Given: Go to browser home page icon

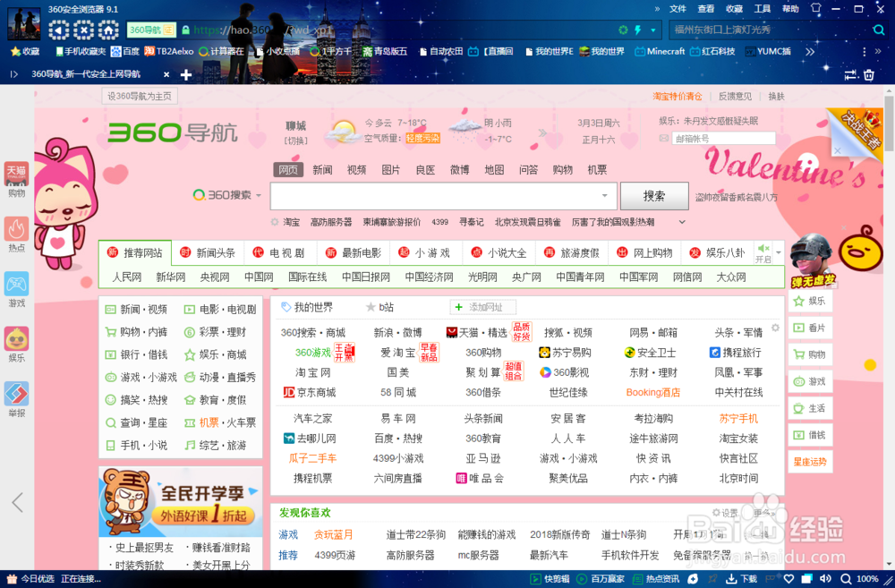Looking at the screenshot, I should coord(108,30).
